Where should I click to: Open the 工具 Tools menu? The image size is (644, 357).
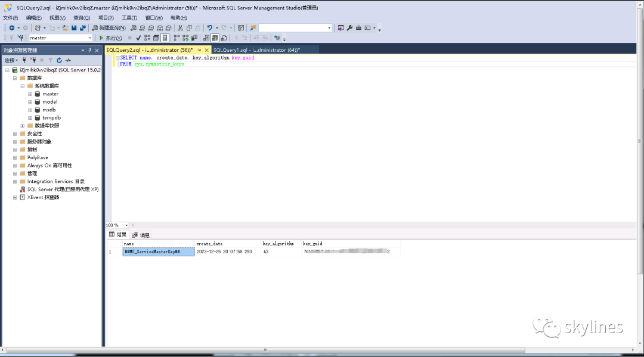click(129, 18)
